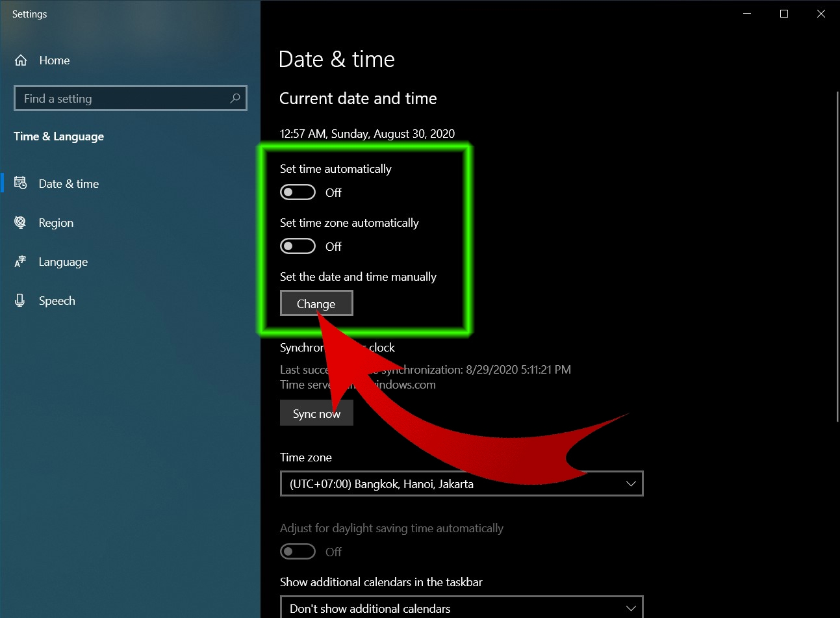Screen dimensions: 840x618
Task: Close the Settings window
Action: click(821, 14)
